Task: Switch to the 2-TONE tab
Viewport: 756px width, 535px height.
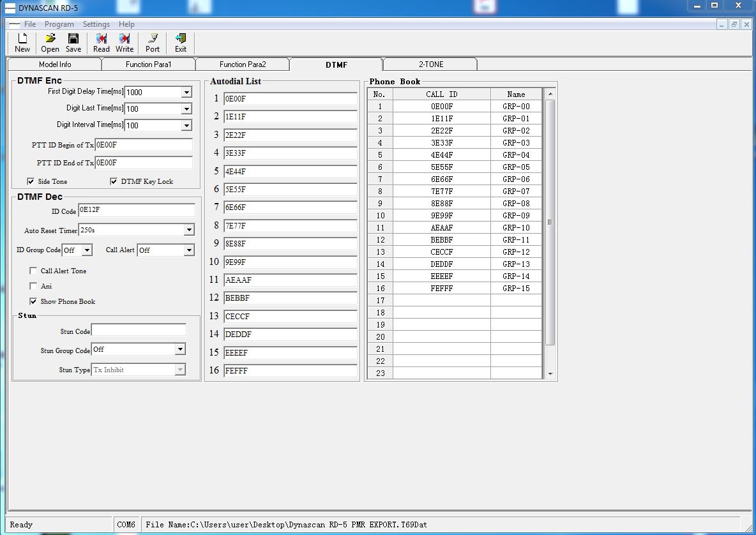Action: point(431,64)
